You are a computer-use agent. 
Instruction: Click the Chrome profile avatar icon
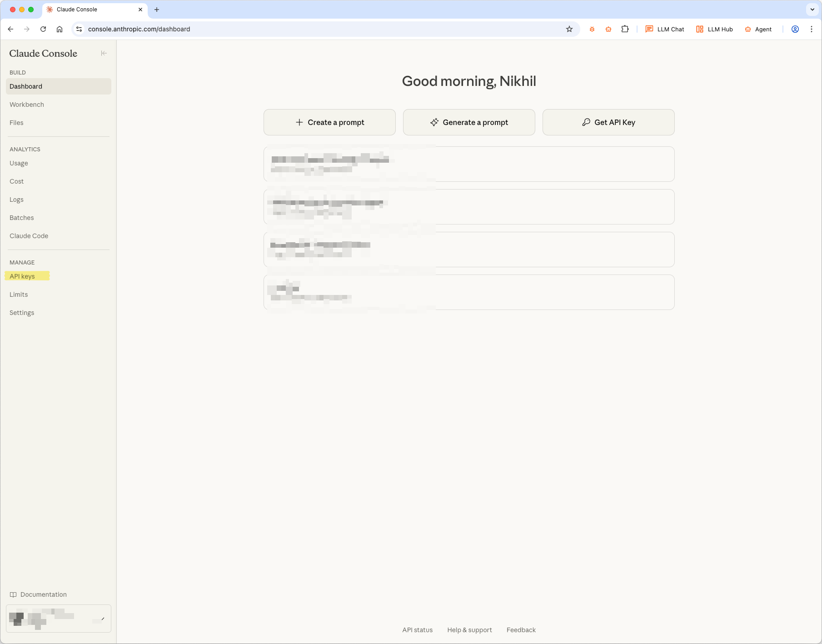[795, 29]
